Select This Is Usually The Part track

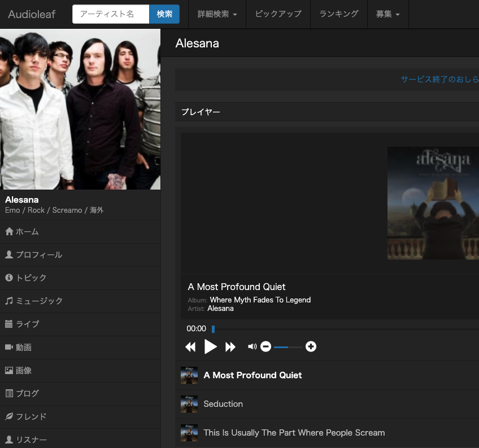(x=294, y=433)
